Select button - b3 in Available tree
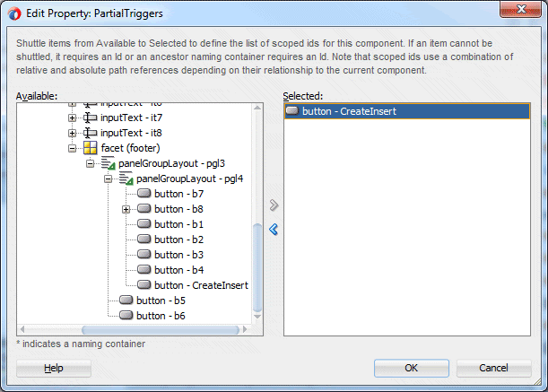 coord(179,255)
